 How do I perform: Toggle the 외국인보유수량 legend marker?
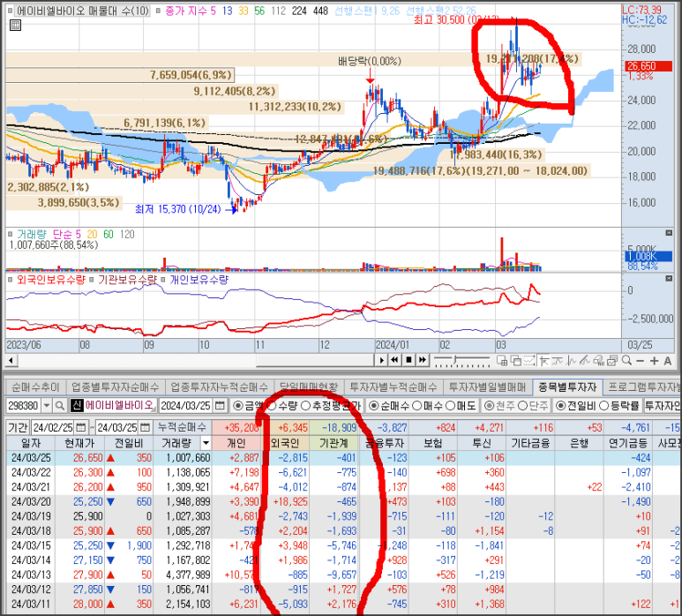[10, 279]
